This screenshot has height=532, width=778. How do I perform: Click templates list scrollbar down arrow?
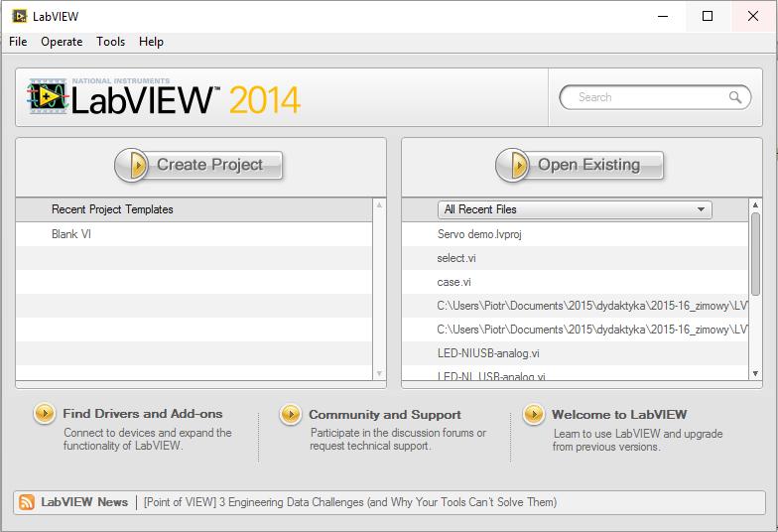[379, 373]
